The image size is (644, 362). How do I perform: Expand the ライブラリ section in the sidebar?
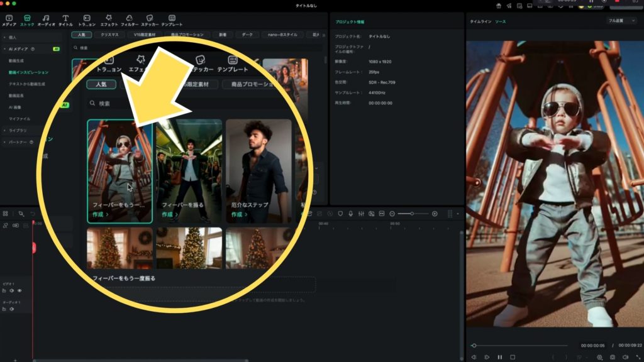coord(18,130)
